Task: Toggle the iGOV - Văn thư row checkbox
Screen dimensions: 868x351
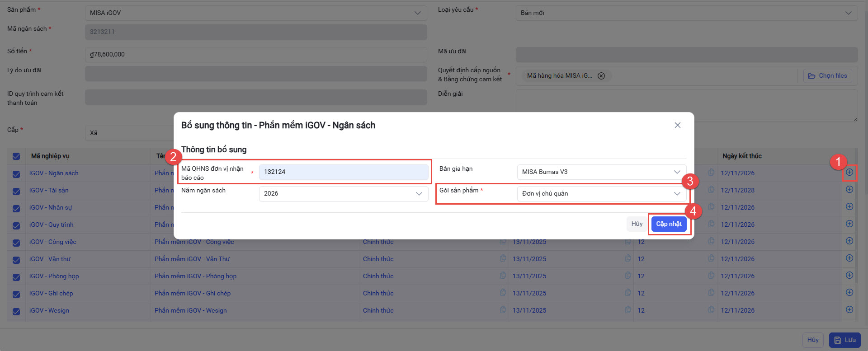Action: [16, 260]
